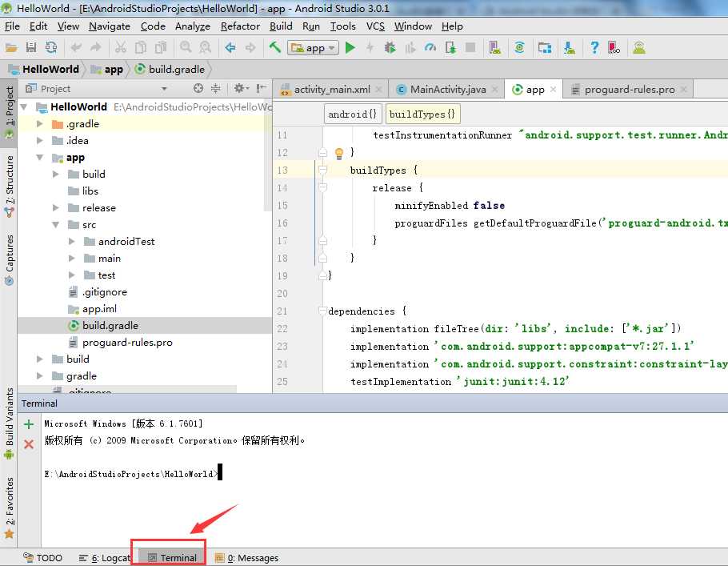Image resolution: width=728 pixels, height=566 pixels.
Task: Click the buildTypes{} breadcrumb
Action: coord(422,114)
